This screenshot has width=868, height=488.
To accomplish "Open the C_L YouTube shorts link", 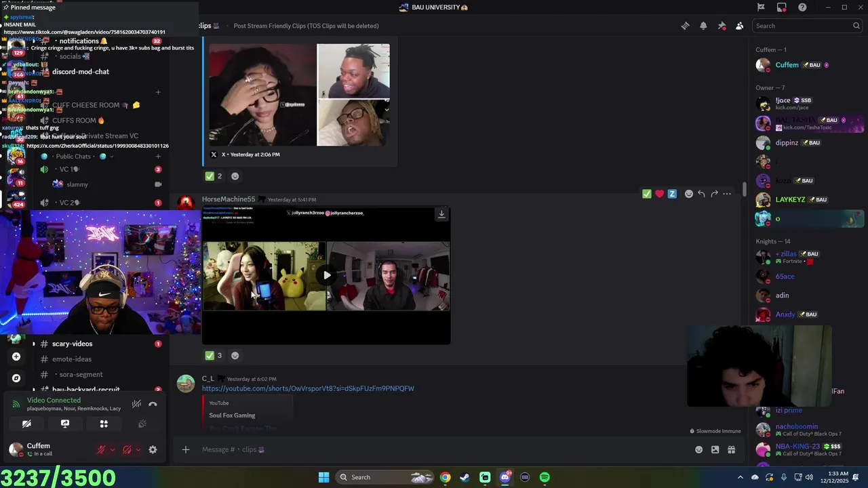I will click(308, 388).
